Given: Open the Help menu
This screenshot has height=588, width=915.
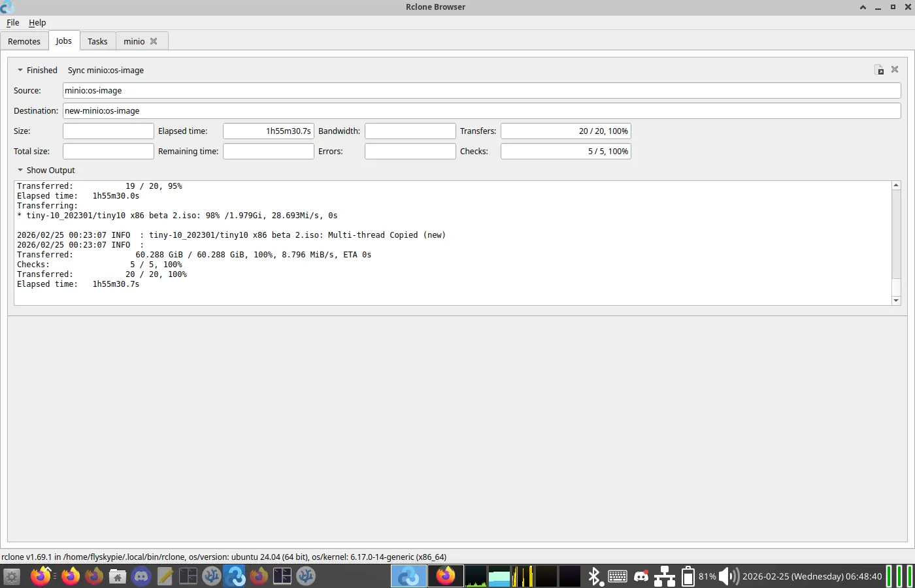Looking at the screenshot, I should click(37, 22).
